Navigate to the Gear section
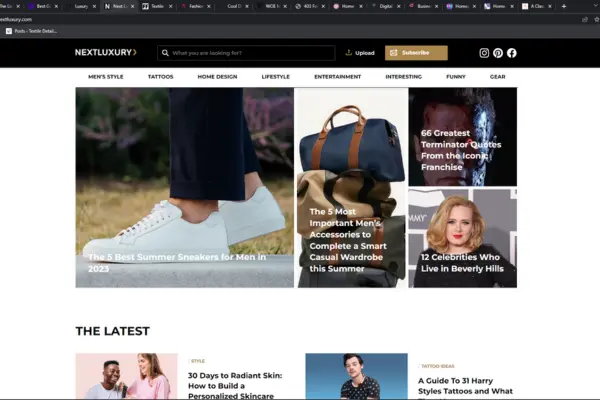The height and width of the screenshot is (400, 600). (497, 77)
